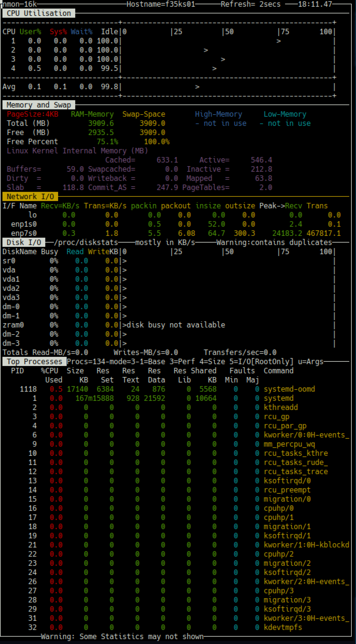
Task: Click the Top Processes section header
Action: pyautogui.click(x=34, y=361)
